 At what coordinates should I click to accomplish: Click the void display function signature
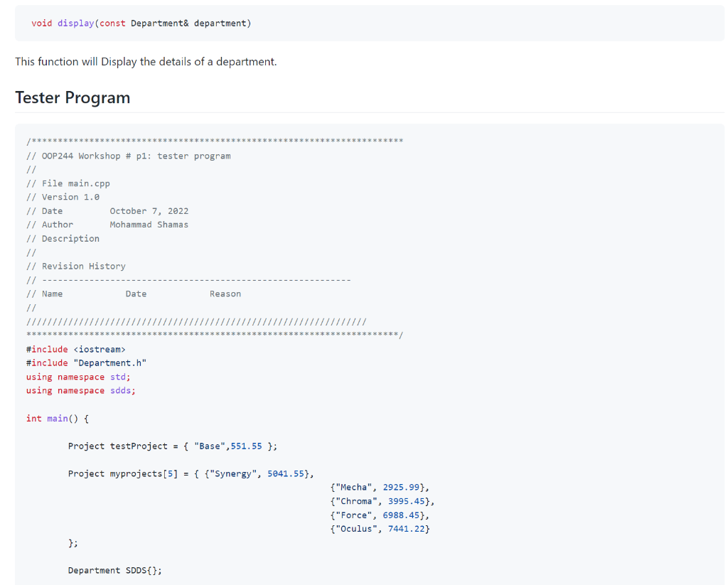139,23
